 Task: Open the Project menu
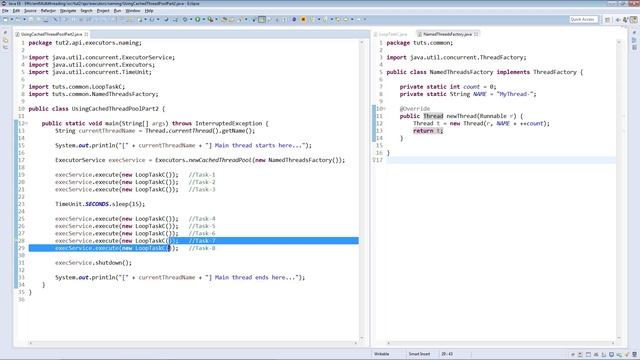(103, 11)
